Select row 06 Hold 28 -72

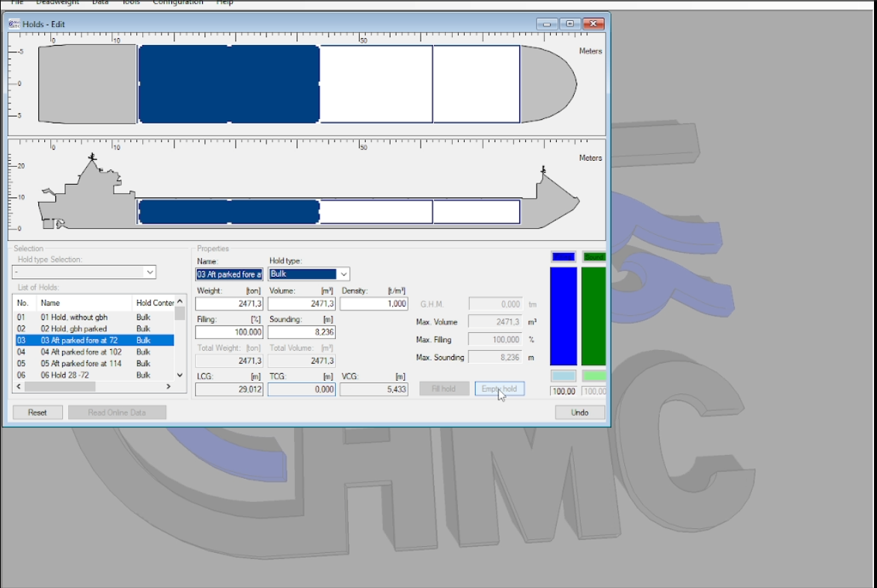click(94, 375)
